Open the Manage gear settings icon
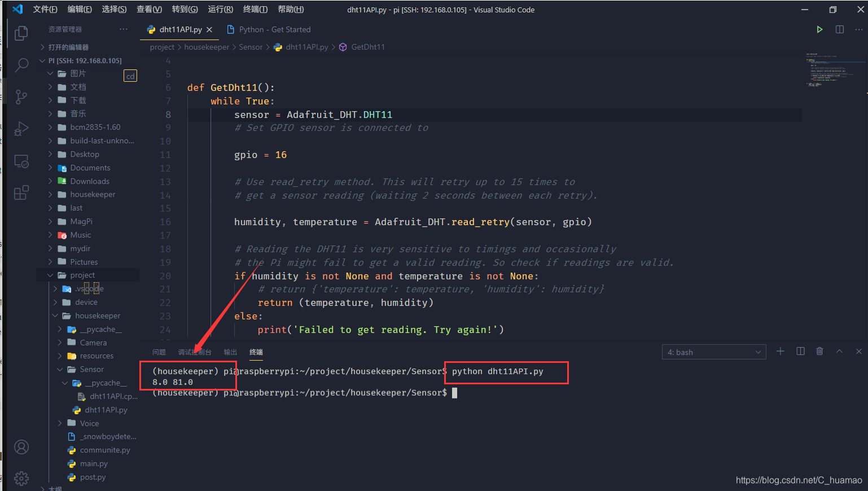The width and height of the screenshot is (868, 491). click(x=21, y=478)
